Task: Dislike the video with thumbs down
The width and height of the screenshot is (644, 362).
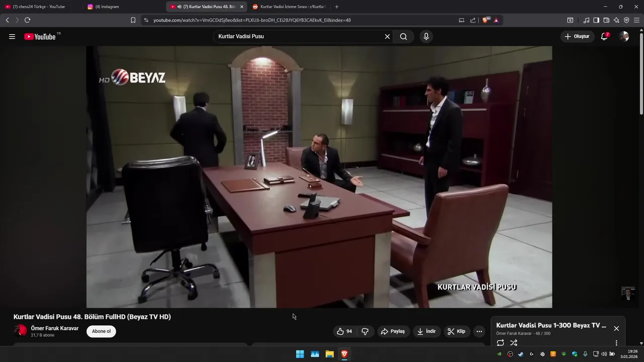Action: point(365,331)
